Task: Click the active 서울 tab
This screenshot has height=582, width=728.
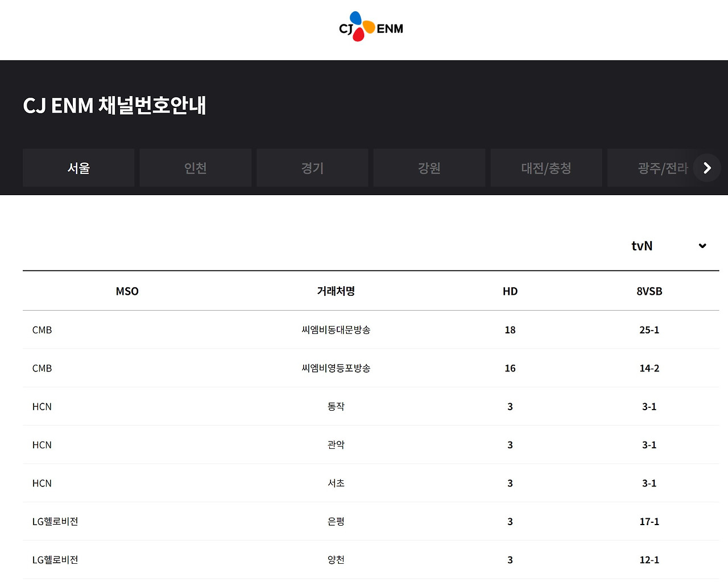Action: [x=78, y=168]
